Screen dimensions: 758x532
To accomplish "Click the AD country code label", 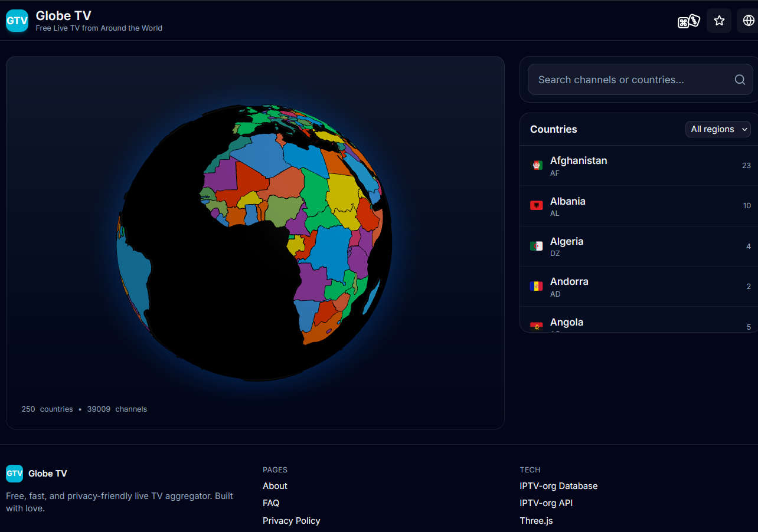I will pos(556,294).
